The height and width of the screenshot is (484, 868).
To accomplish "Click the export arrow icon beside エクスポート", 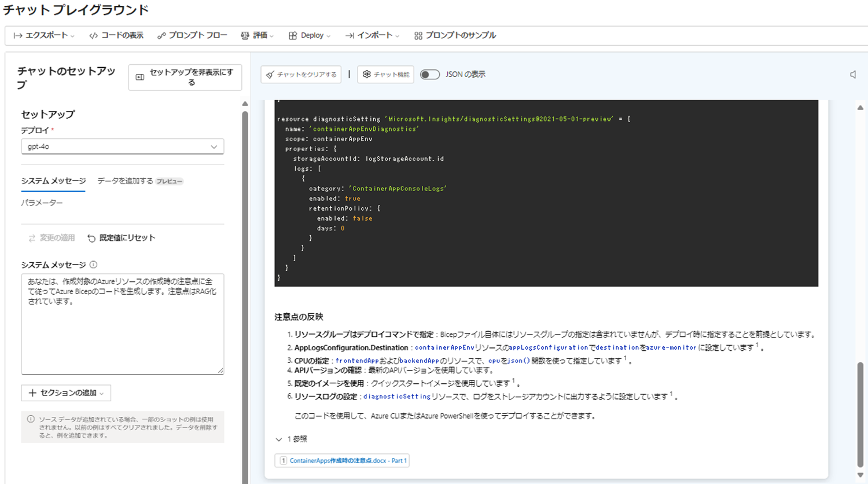I will click(18, 36).
